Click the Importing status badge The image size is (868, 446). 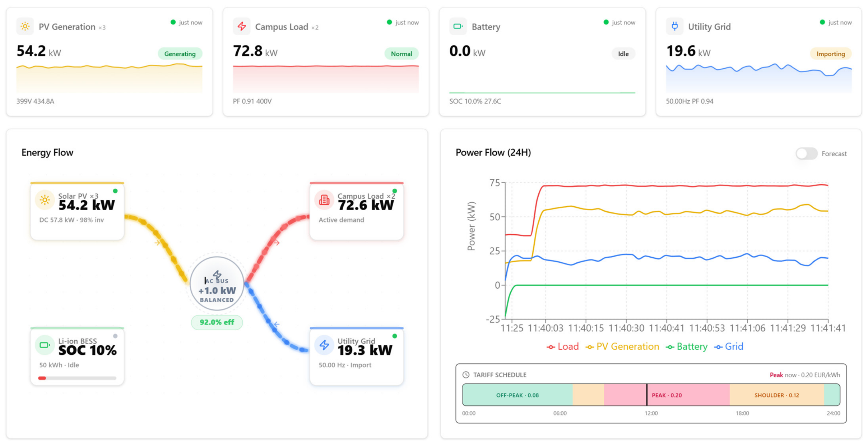click(x=831, y=54)
